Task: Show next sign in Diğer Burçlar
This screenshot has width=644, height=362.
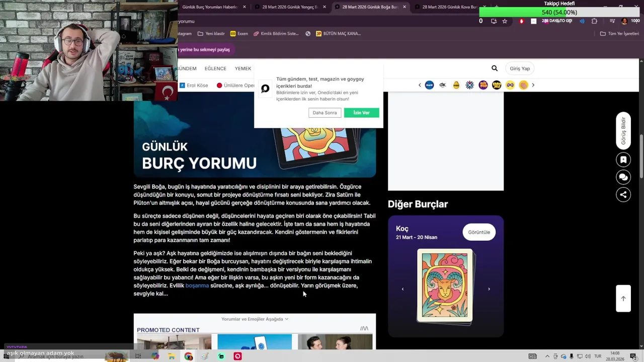Action: pos(489,289)
